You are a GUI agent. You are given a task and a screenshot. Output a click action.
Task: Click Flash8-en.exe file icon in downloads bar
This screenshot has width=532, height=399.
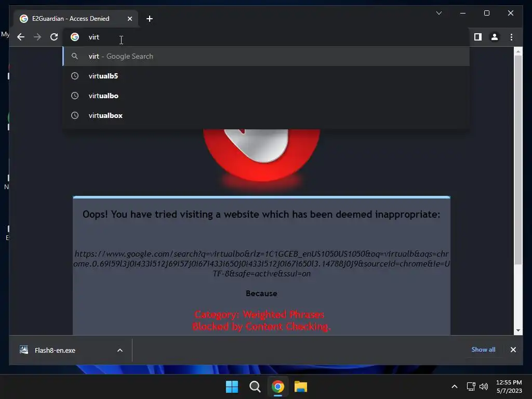click(24, 350)
